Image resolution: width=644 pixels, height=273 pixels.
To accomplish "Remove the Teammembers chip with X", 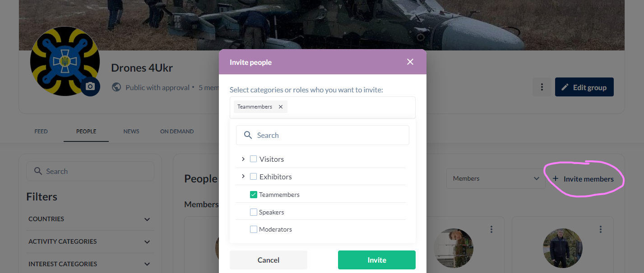I will [281, 107].
